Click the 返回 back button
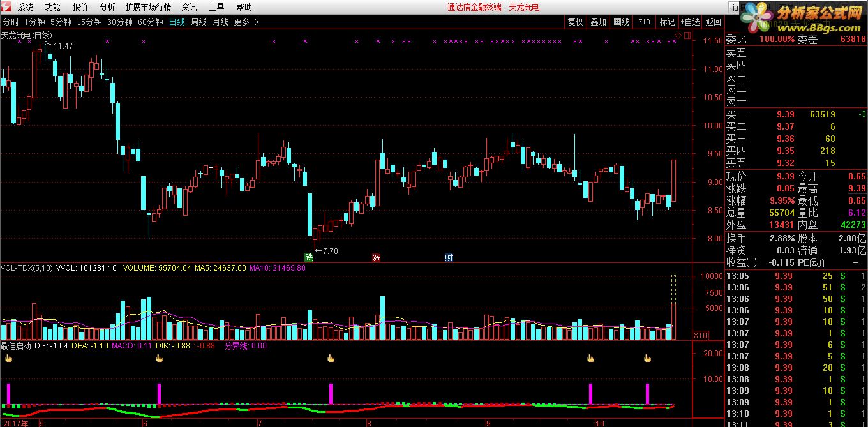The width and height of the screenshot is (868, 427). 713,22
